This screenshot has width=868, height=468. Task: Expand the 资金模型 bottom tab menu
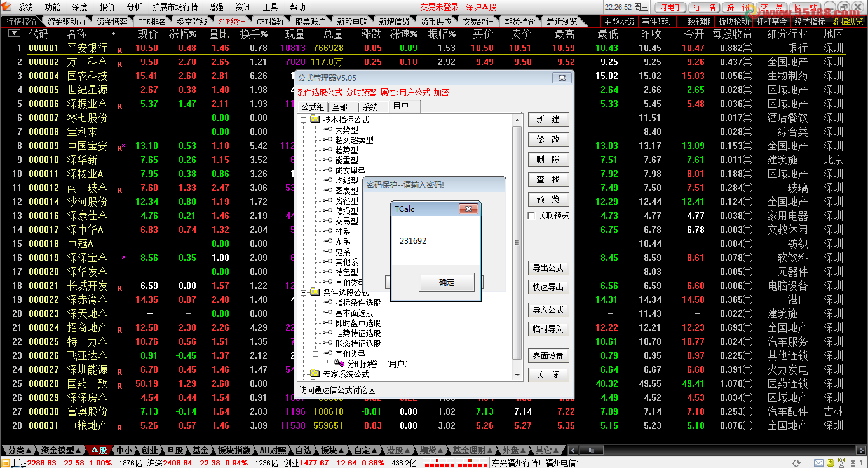[x=61, y=450]
